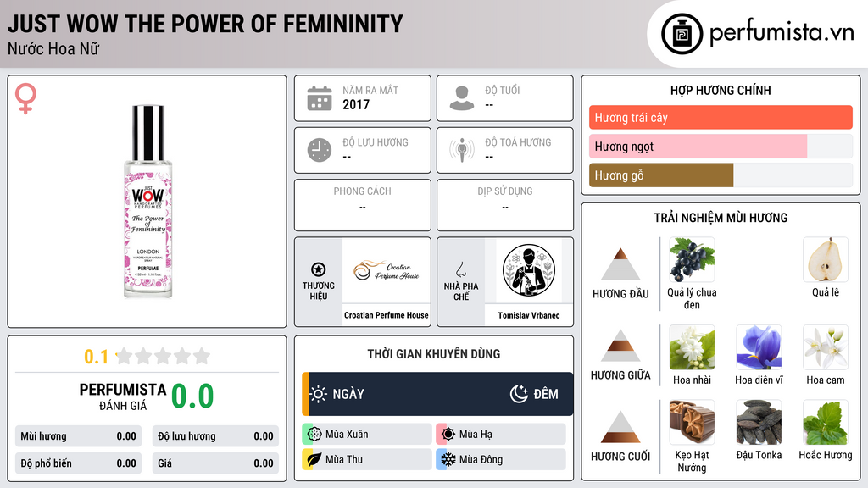Click the Hương gỗ brown bar
This screenshot has width=868, height=488.
click(x=661, y=175)
